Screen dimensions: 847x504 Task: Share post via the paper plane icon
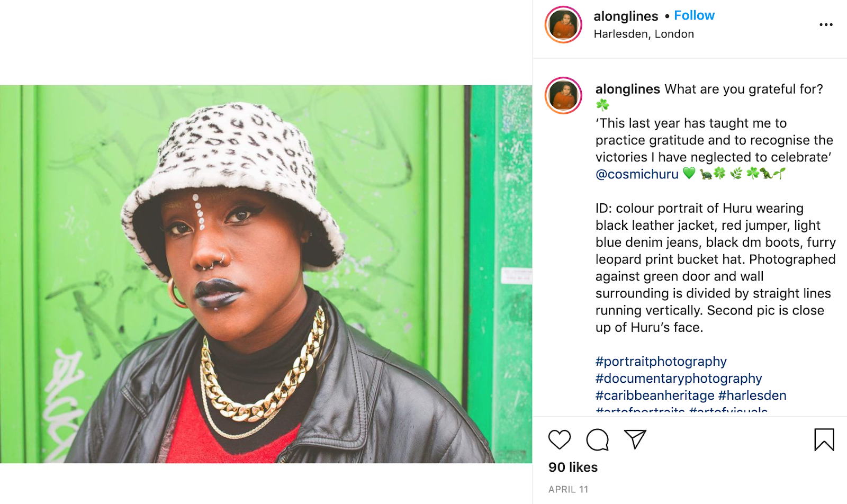[635, 439]
